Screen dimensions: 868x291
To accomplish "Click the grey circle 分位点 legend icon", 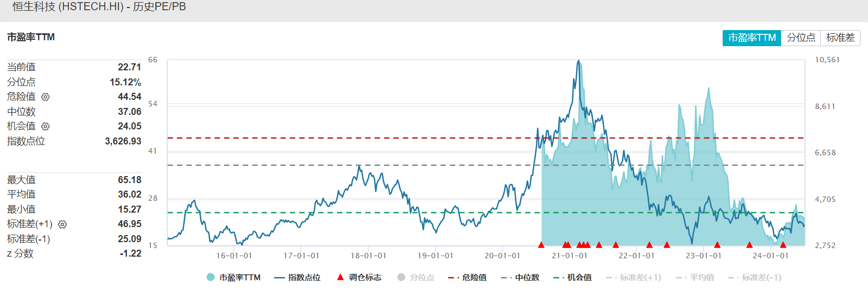I will (x=401, y=277).
